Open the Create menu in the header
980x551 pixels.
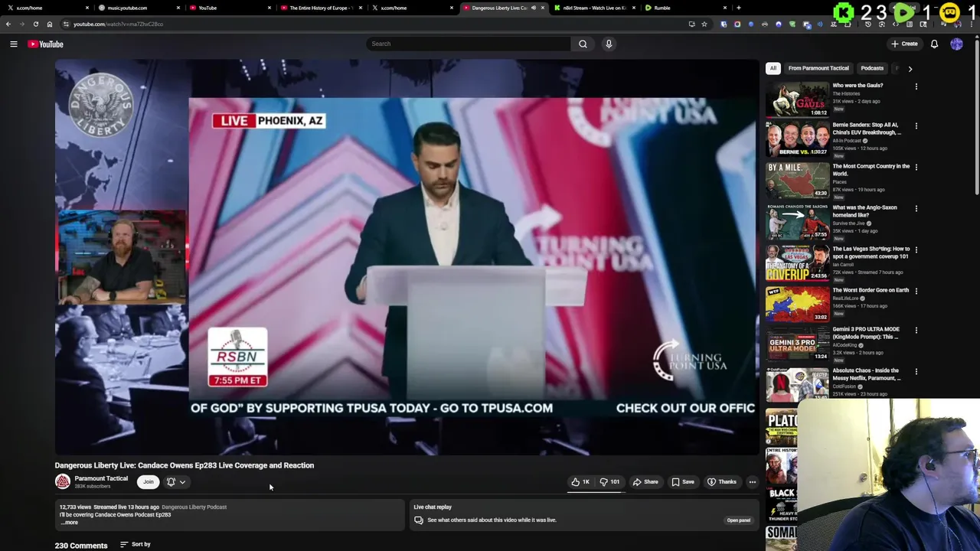(904, 44)
